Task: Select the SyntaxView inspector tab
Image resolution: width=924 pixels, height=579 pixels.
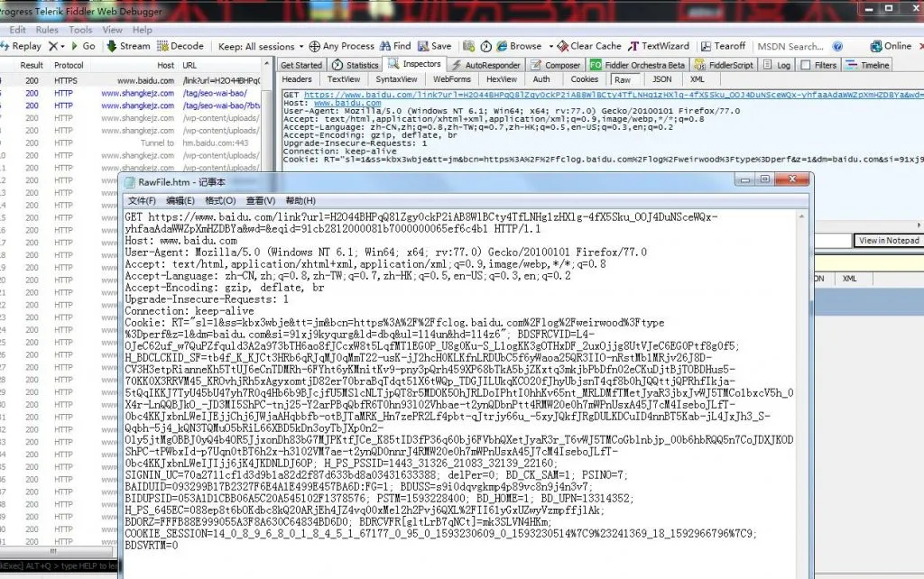Action: tap(396, 79)
